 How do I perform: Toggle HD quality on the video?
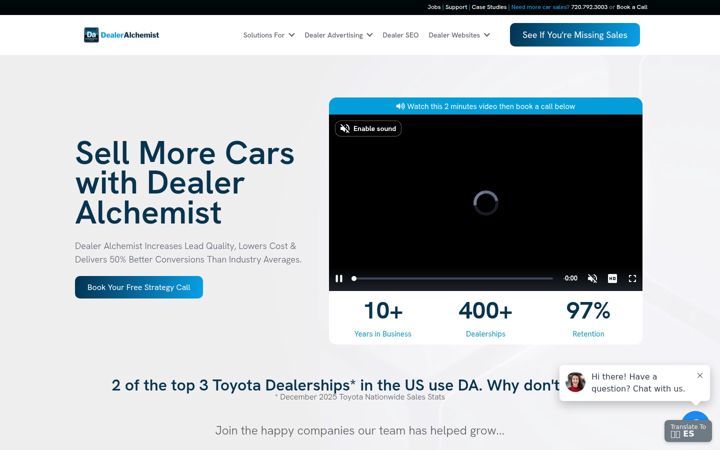point(612,278)
